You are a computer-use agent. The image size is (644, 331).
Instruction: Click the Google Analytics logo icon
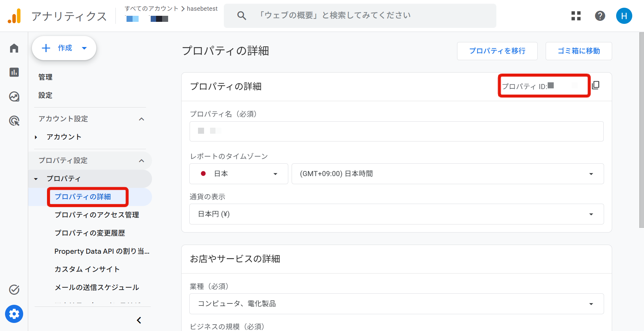[14, 16]
